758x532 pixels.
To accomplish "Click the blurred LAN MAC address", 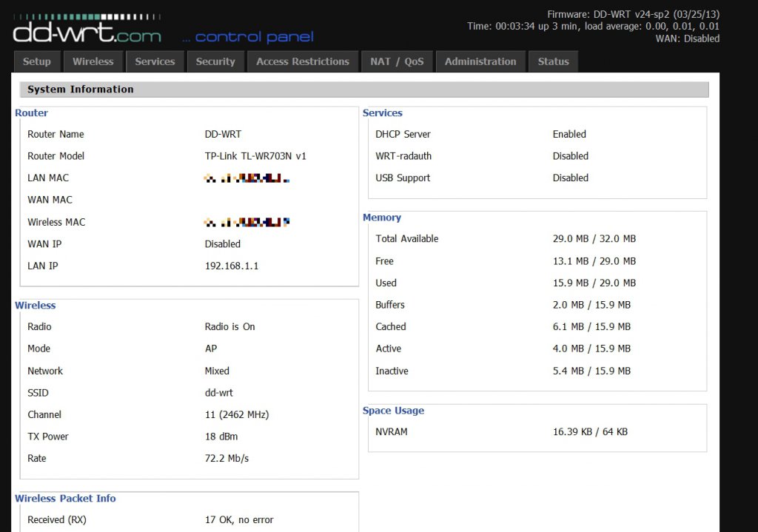I will pyautogui.click(x=246, y=178).
